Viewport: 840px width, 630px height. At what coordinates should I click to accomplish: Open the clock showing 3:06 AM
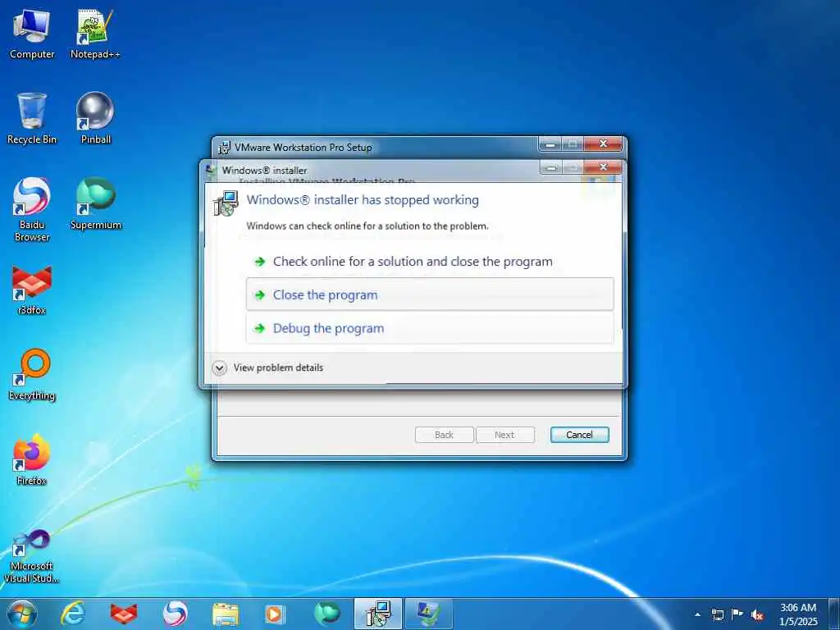798,614
